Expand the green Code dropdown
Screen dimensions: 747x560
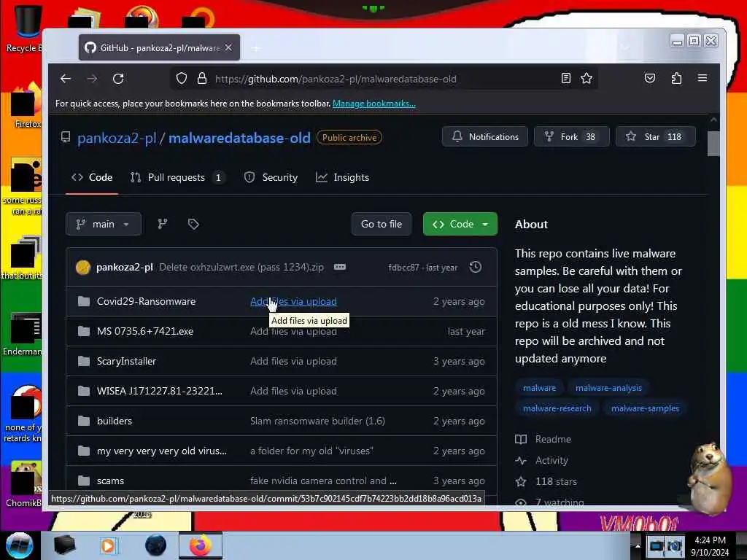[x=460, y=224]
